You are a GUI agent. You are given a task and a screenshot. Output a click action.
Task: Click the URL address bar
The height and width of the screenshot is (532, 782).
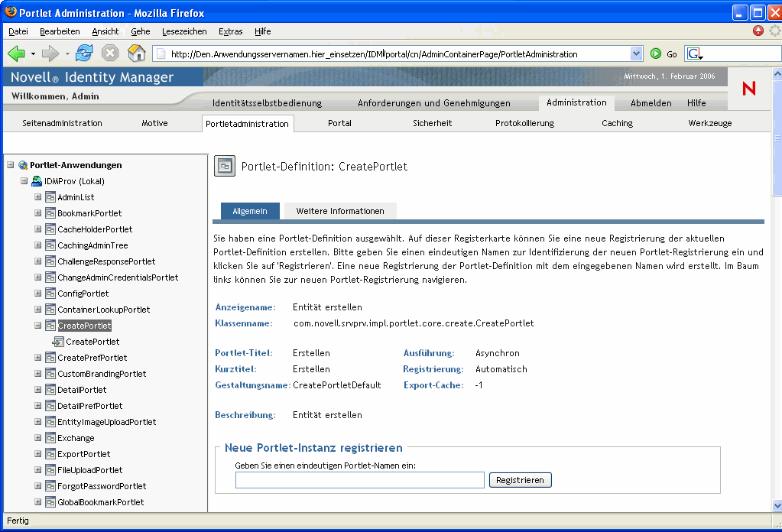coord(391,54)
